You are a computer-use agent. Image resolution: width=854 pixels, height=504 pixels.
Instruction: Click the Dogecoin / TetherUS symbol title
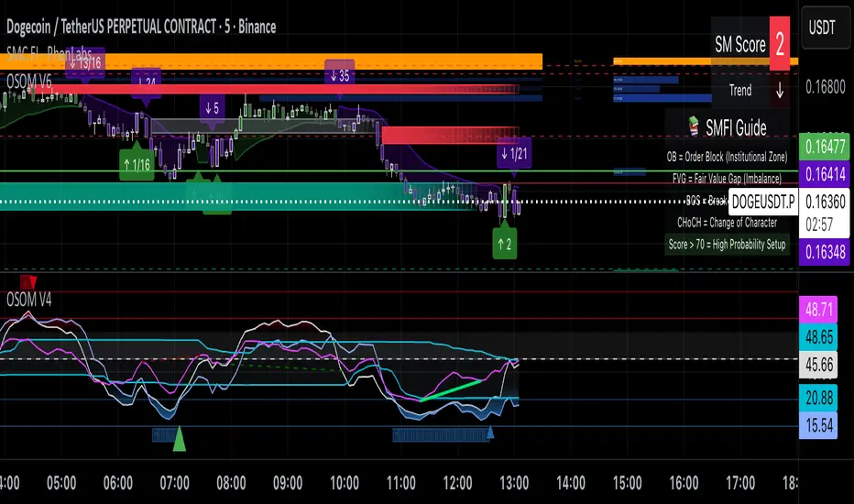141,27
